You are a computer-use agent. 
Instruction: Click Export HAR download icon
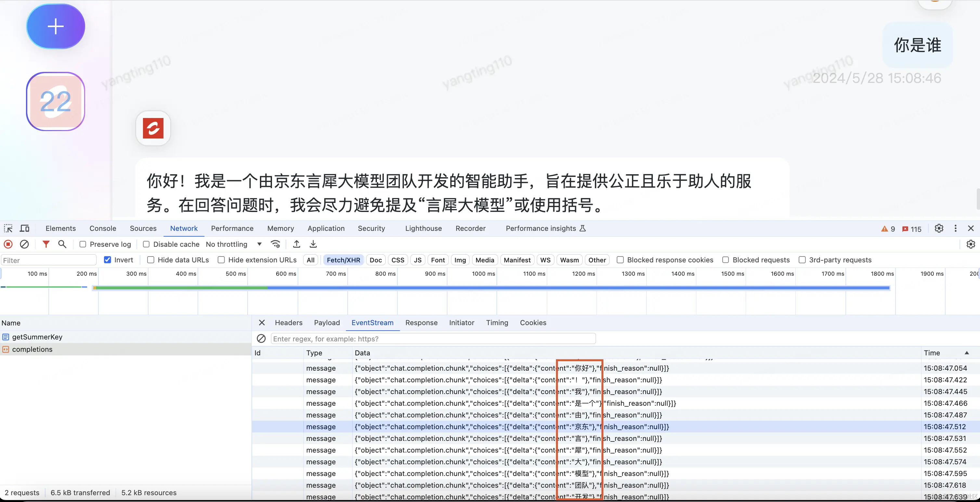click(313, 244)
